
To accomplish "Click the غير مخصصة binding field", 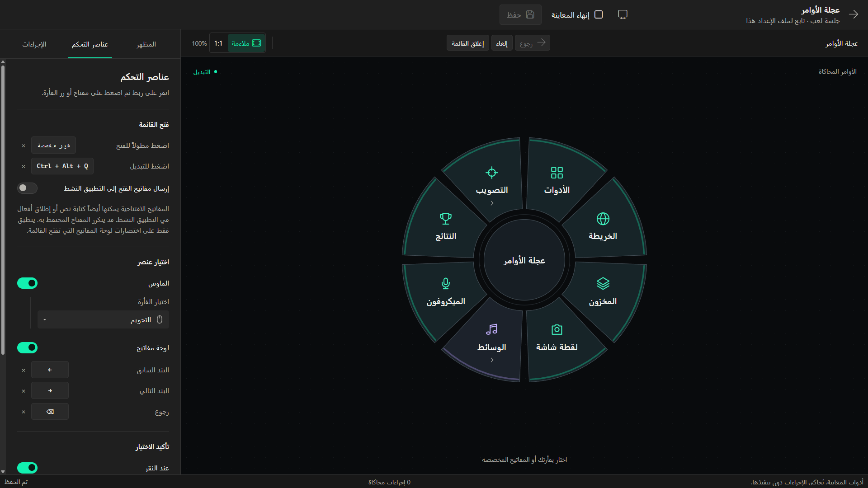I will (x=53, y=145).
